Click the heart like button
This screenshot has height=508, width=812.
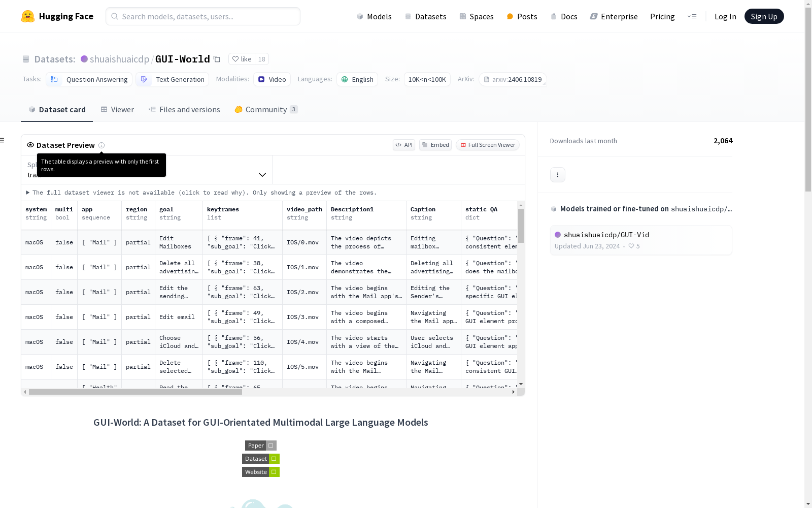click(x=242, y=59)
